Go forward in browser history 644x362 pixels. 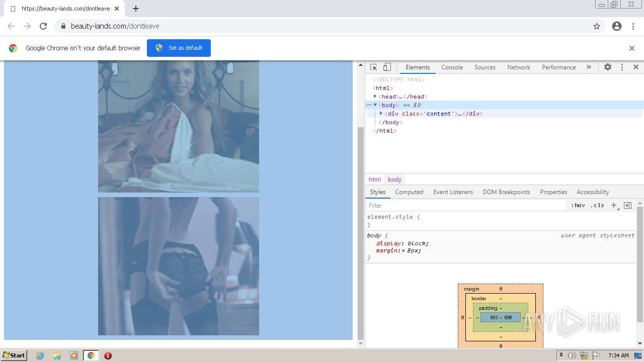pyautogui.click(x=27, y=26)
